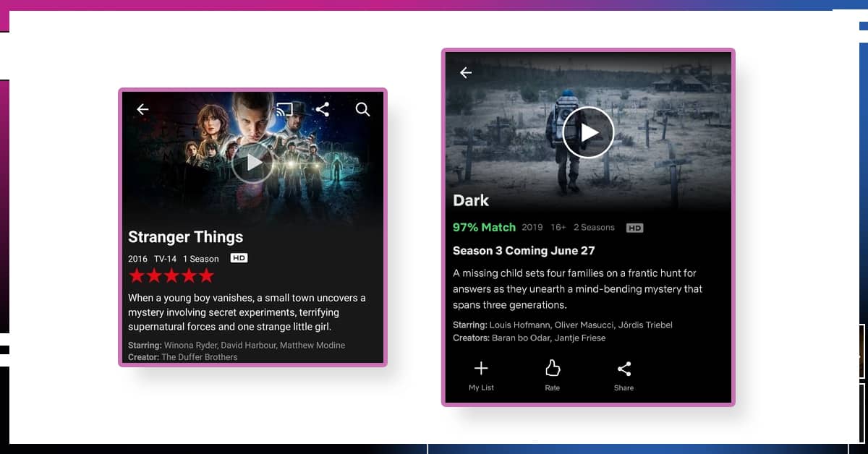
Task: Click the Stranger Things title
Action: tap(185, 237)
